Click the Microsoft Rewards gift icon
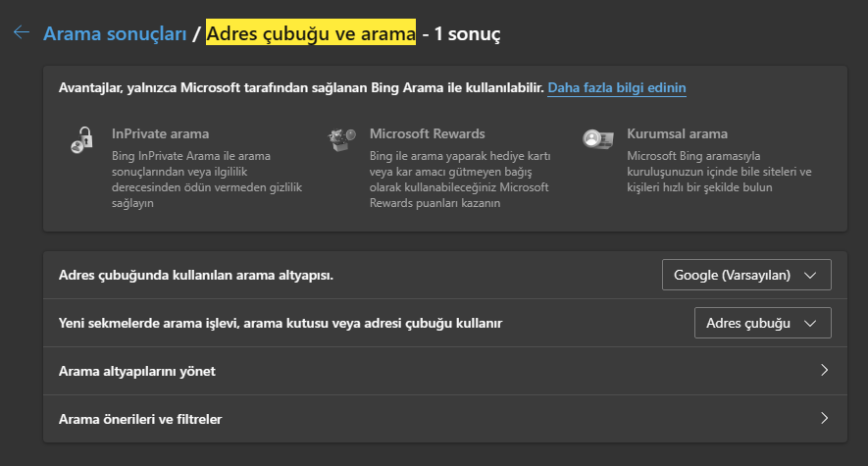 pos(341,139)
